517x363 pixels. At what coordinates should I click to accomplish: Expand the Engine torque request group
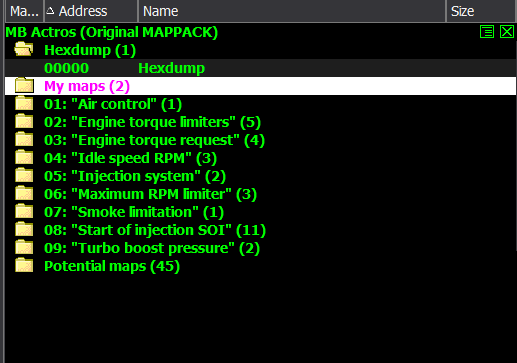[154, 140]
